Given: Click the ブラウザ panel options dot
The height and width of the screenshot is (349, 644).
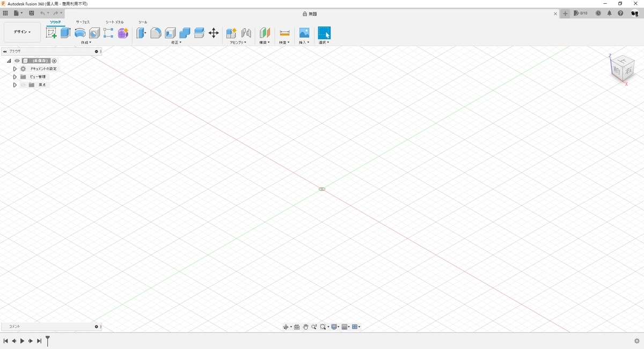Looking at the screenshot, I should click(x=97, y=52).
